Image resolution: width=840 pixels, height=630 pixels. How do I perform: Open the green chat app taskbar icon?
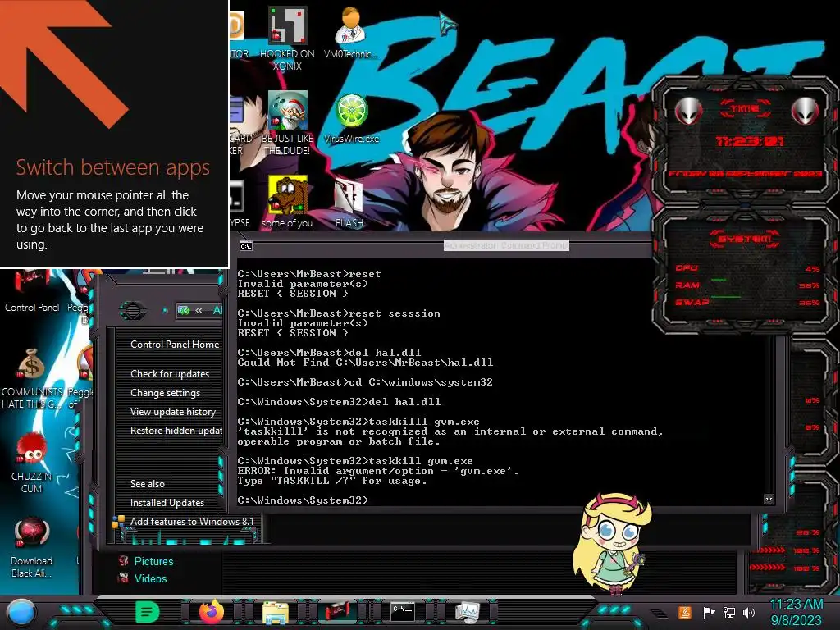(148, 612)
